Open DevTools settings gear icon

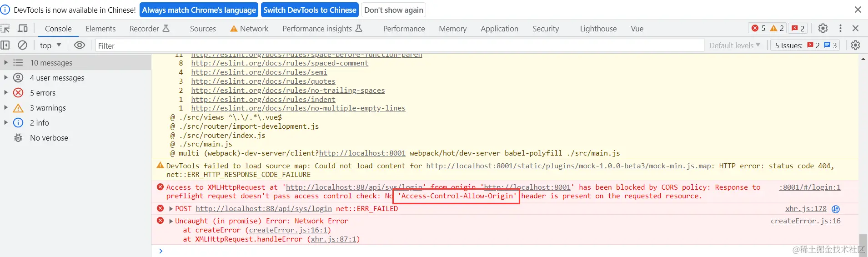823,28
